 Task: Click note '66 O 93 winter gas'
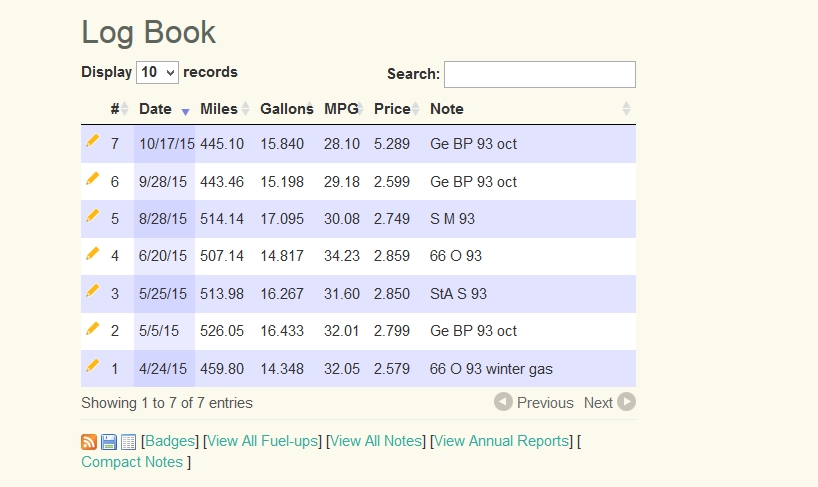coord(491,369)
